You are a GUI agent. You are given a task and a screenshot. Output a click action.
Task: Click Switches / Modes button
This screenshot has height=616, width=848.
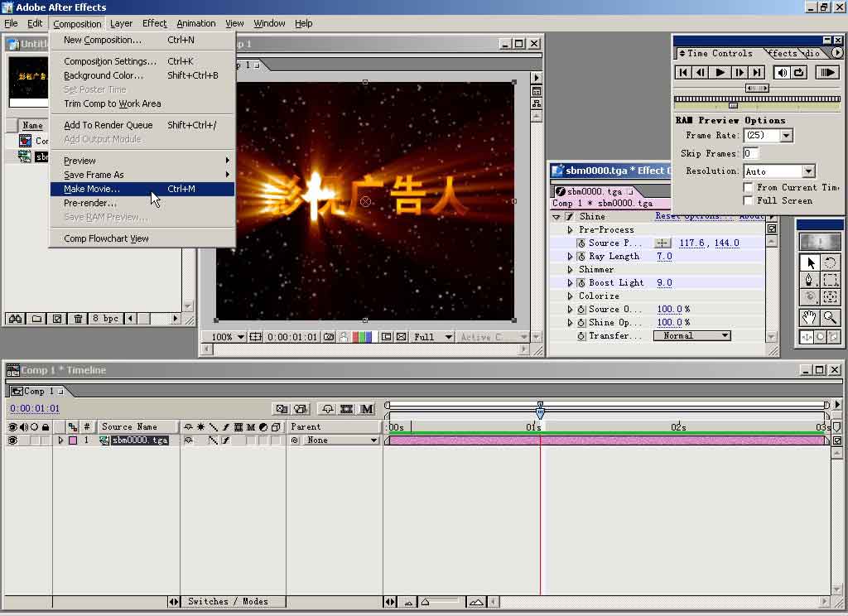(x=228, y=602)
